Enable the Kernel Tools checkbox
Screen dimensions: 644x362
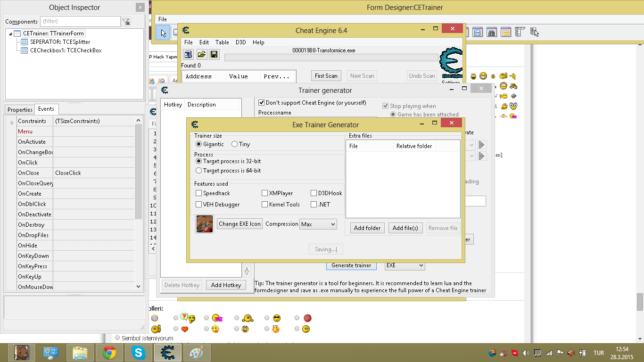pyautogui.click(x=265, y=205)
